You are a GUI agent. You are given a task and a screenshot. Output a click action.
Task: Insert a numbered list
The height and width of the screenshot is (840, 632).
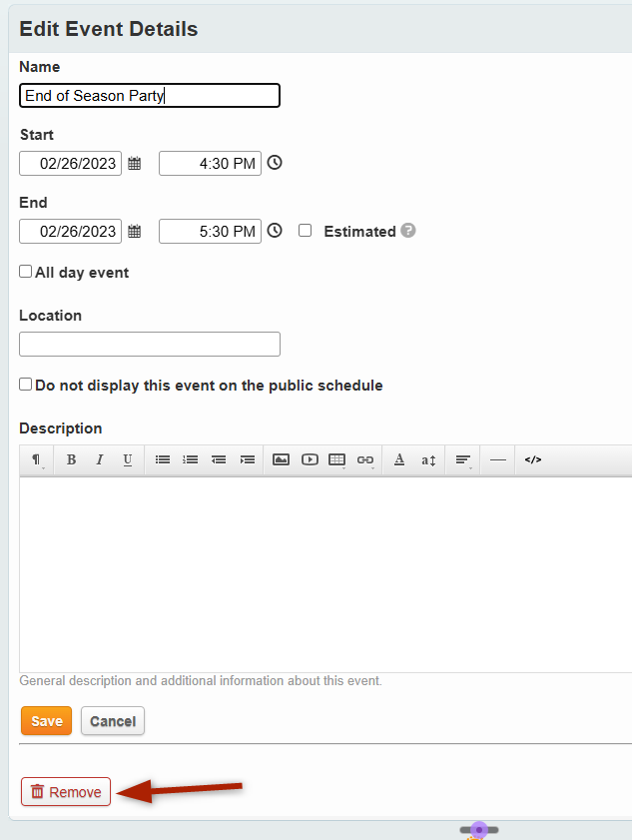click(190, 460)
